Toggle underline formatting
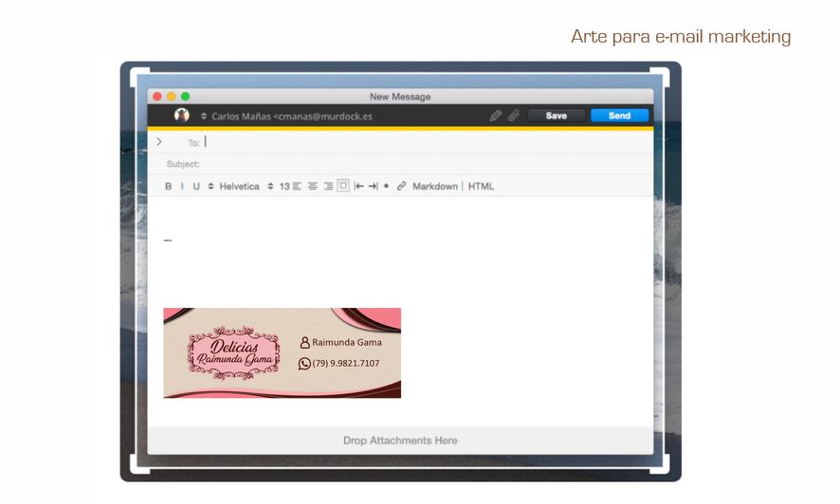This screenshot has width=840, height=504. (x=196, y=187)
